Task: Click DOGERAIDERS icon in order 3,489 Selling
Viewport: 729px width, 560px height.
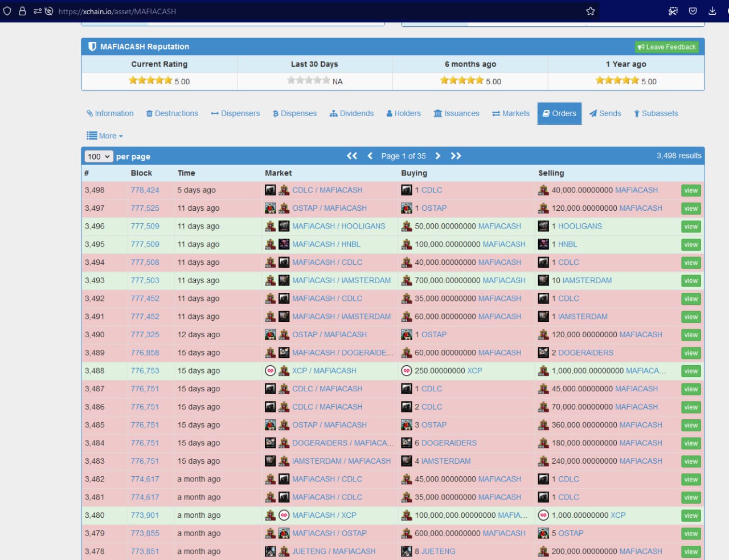Action: [543, 353]
